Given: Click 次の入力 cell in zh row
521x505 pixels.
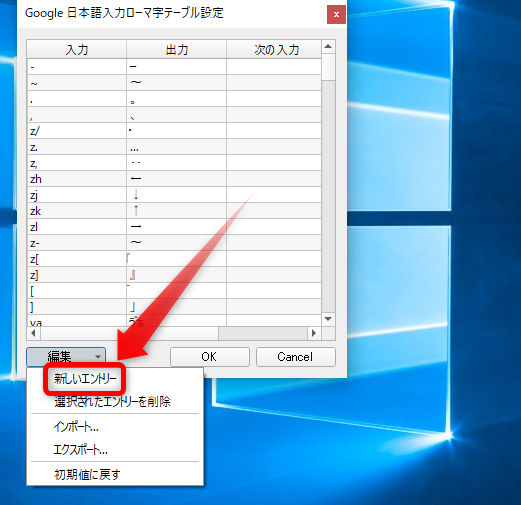Looking at the screenshot, I should click(x=274, y=179).
